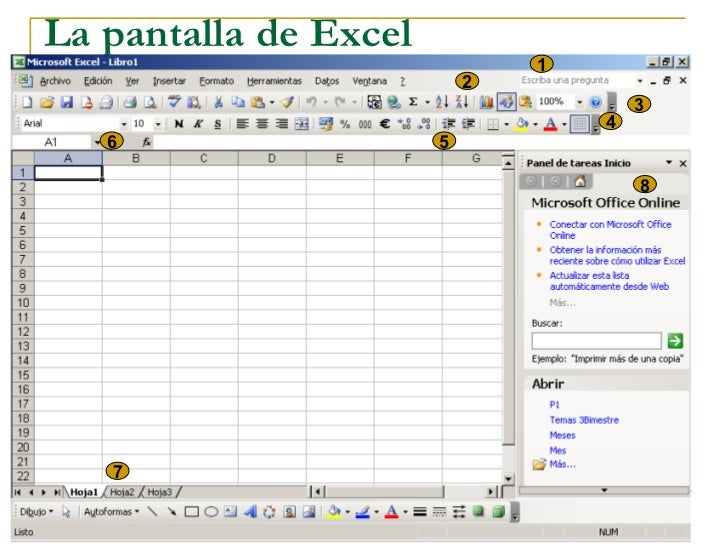Image resolution: width=728 pixels, height=546 pixels.
Task: Align text left in the formatting toolbar
Action: click(242, 124)
